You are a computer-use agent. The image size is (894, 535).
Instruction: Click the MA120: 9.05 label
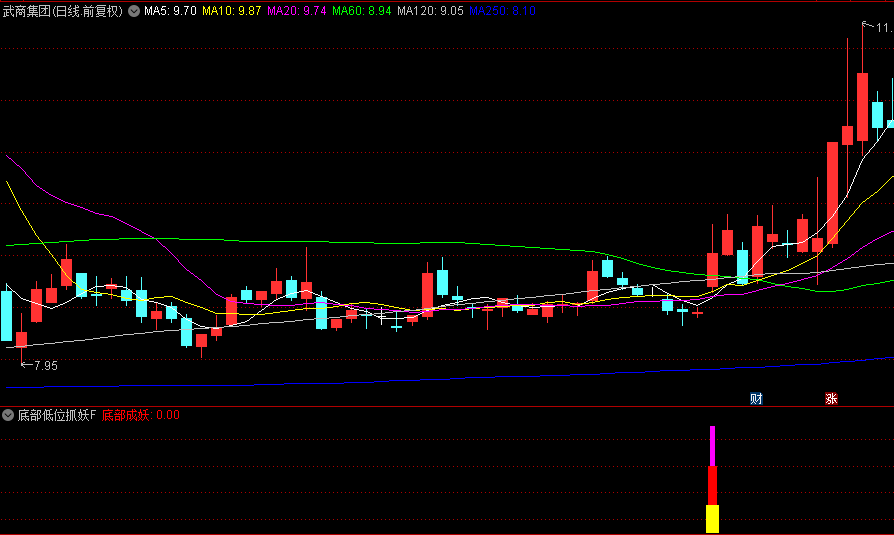tap(430, 11)
